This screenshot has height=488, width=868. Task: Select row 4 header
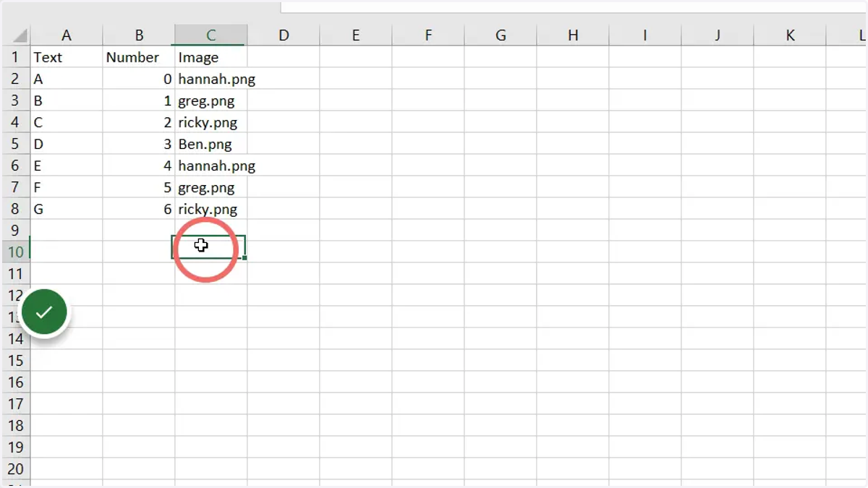coord(16,122)
